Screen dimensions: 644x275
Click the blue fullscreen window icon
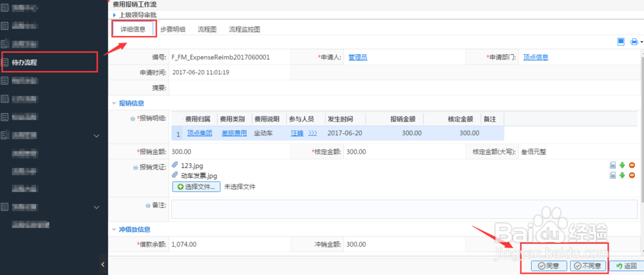tap(621, 41)
